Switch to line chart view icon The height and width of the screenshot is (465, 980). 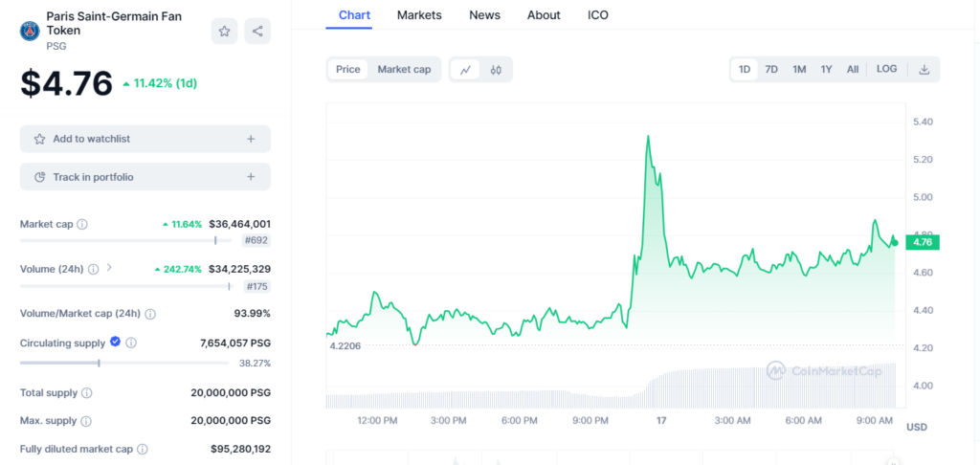pyautogui.click(x=465, y=70)
